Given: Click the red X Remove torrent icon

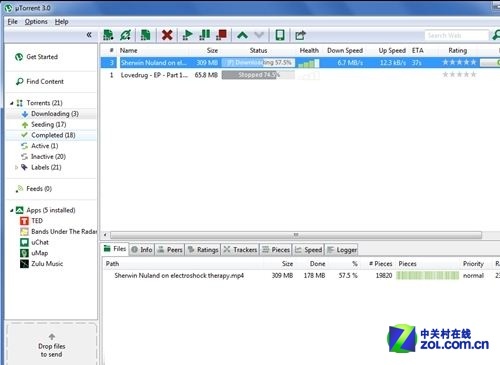Looking at the screenshot, I should (x=167, y=35).
